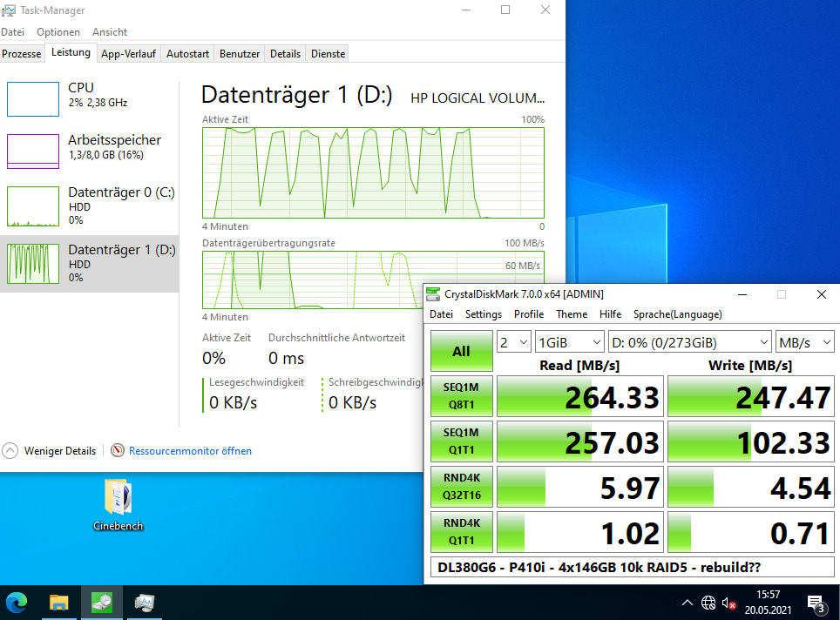Run the SEQ1M Q8T1 test
840x620 pixels.
coord(461,396)
